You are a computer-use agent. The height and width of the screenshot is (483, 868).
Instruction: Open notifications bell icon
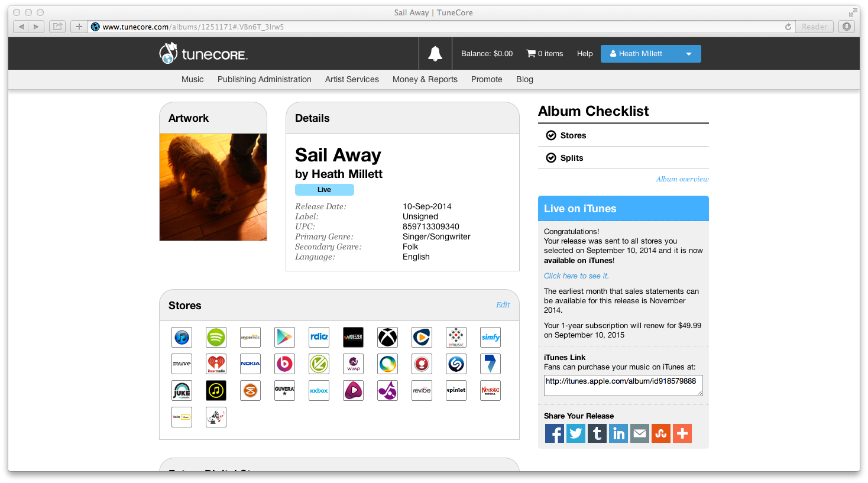tap(435, 54)
